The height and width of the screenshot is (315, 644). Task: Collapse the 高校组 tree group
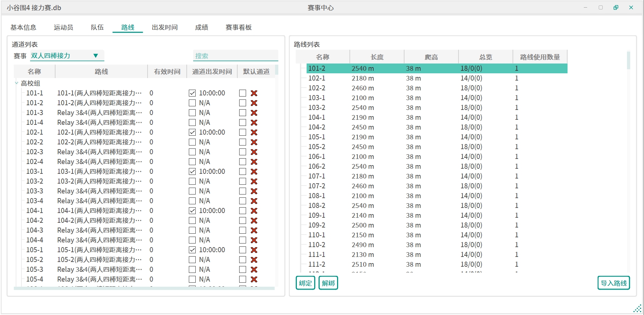(x=17, y=83)
